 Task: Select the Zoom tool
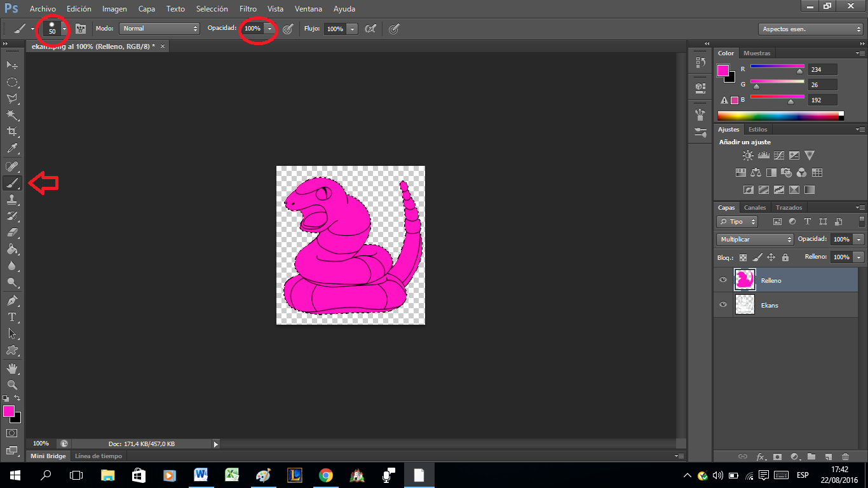[12, 384]
